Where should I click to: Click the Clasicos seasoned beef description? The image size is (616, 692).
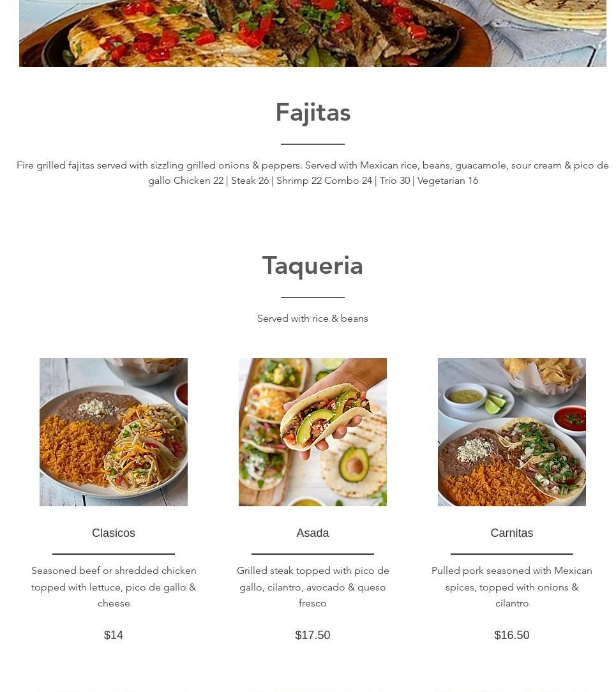(114, 587)
